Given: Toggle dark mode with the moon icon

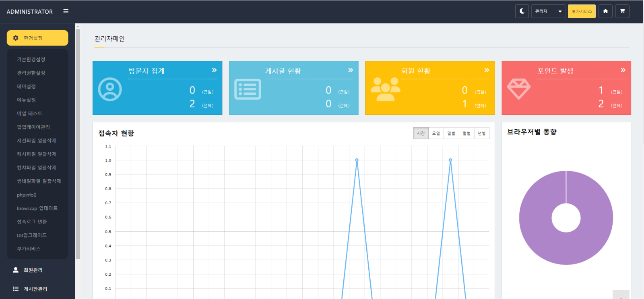Looking at the screenshot, I should point(522,11).
